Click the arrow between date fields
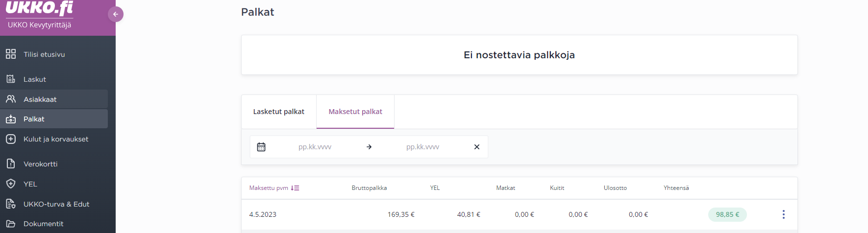 click(x=369, y=147)
